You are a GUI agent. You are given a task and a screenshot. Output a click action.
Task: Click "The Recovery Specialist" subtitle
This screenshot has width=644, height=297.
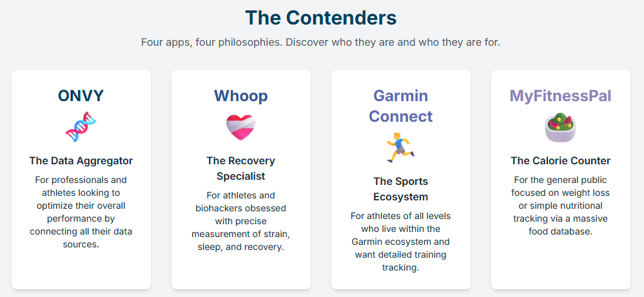coord(240,168)
